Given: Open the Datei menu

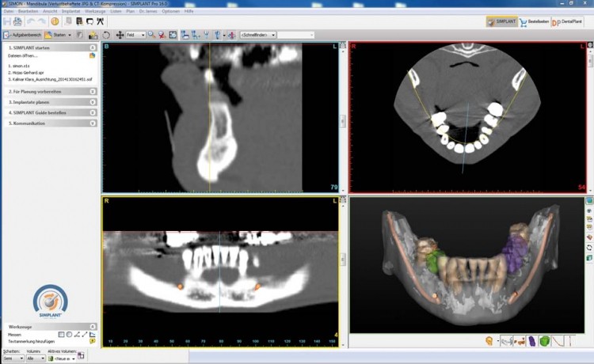Looking at the screenshot, I should (x=9, y=11).
